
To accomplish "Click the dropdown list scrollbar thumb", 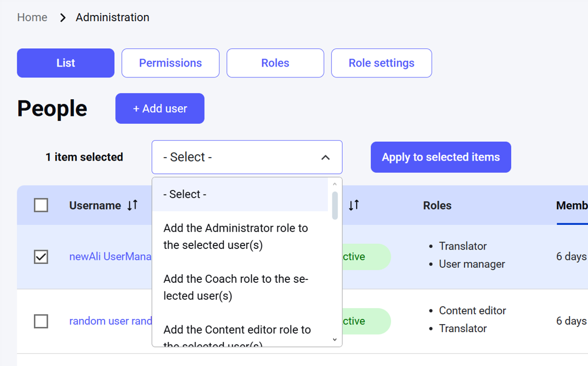I will (x=335, y=205).
